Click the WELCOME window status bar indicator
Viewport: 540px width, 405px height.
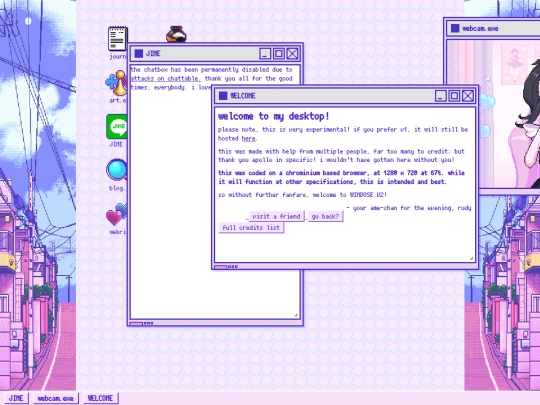pos(226,267)
